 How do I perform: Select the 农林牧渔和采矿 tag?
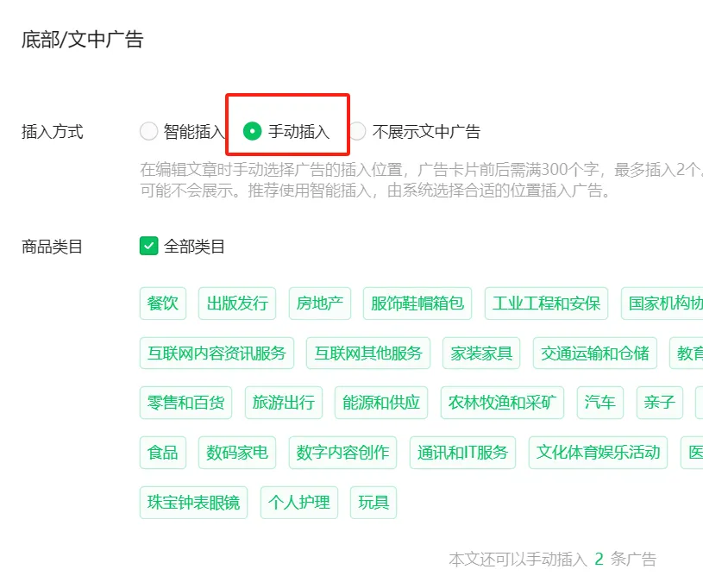[502, 403]
